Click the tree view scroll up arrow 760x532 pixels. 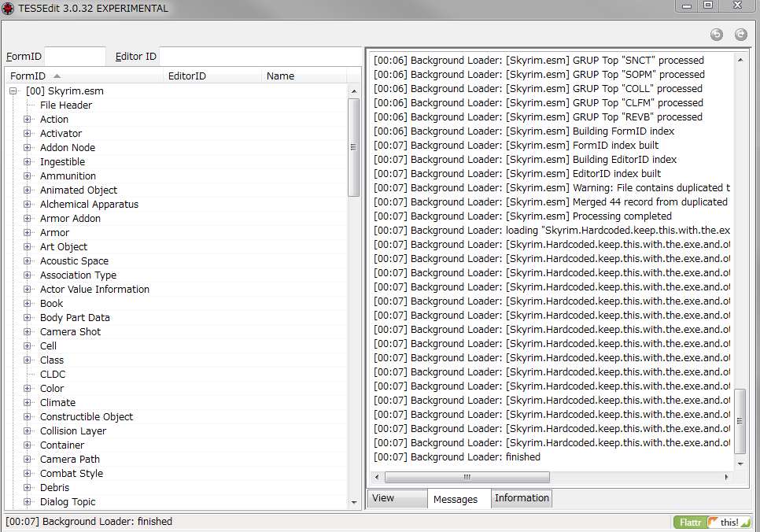(354, 91)
